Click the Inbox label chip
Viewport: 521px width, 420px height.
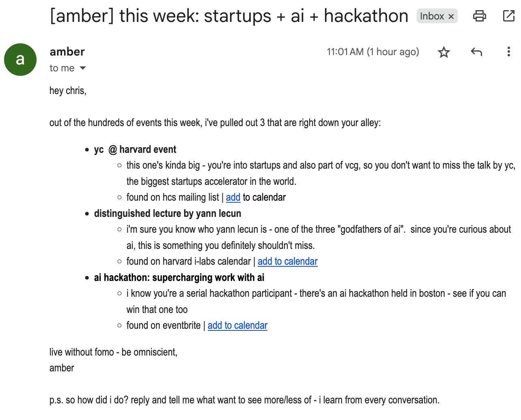432,16
